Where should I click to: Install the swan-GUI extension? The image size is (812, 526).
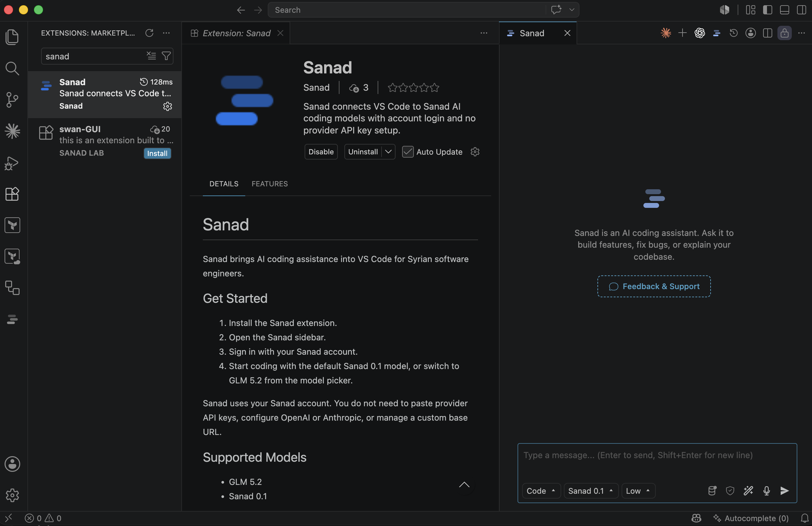pos(157,153)
